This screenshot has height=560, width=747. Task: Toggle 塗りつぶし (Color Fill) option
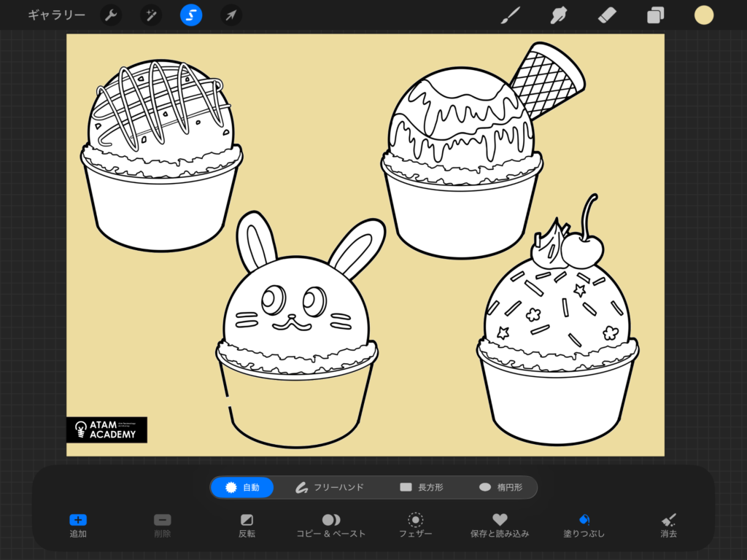pyautogui.click(x=584, y=525)
